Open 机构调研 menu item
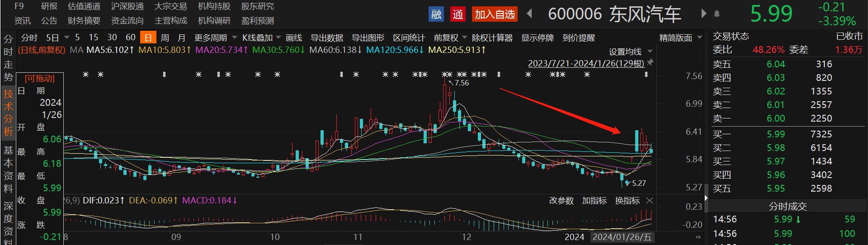The width and height of the screenshot is (868, 245). pyautogui.click(x=214, y=21)
